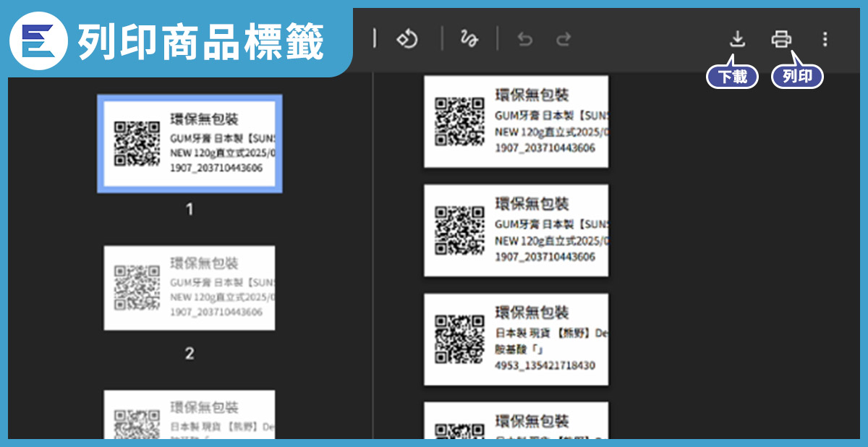Click the 熊野 label with code 4953_135421718430

(516, 339)
